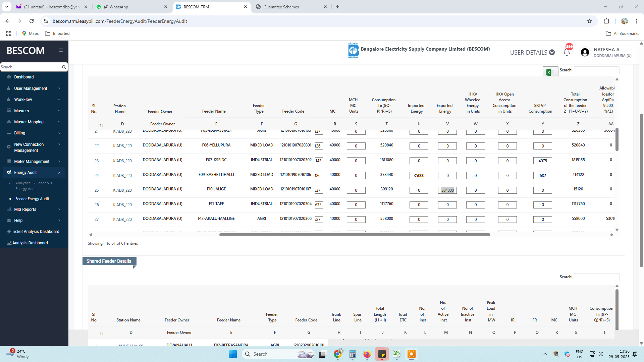Open Excel from the Windows taskbar
This screenshot has width=644, height=362.
[x=396, y=354]
